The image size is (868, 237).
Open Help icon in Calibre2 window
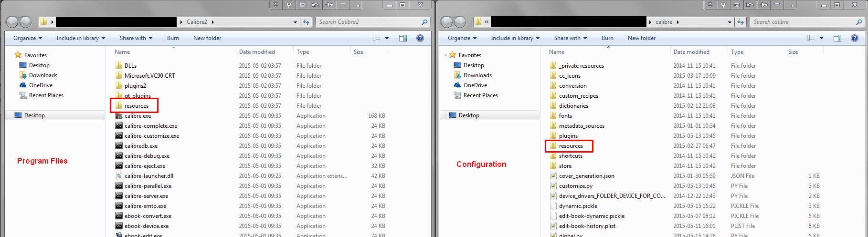tap(420, 38)
